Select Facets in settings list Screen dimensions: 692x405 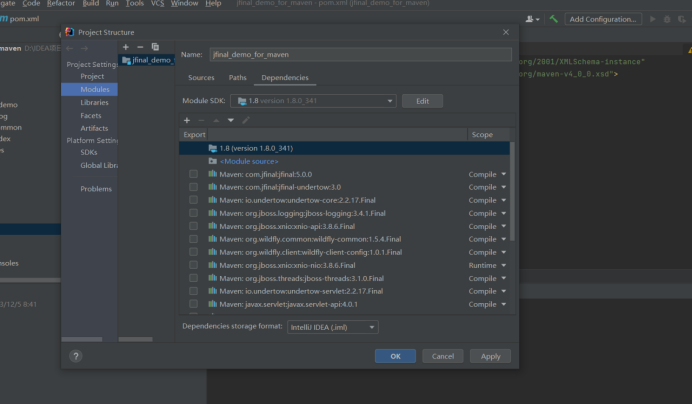click(90, 115)
